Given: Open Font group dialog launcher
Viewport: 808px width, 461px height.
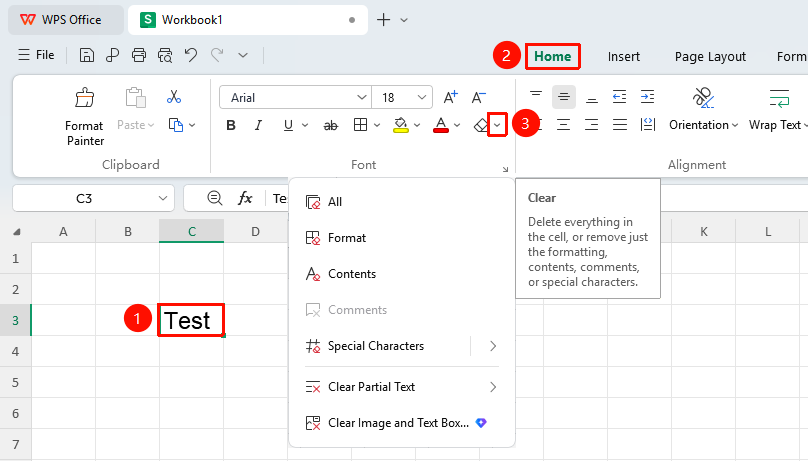Looking at the screenshot, I should pos(505,169).
